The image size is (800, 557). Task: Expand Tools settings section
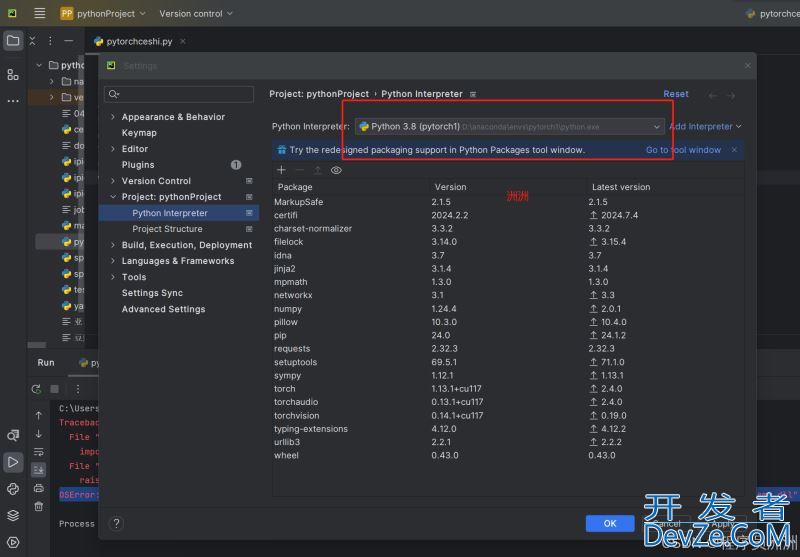[113, 277]
